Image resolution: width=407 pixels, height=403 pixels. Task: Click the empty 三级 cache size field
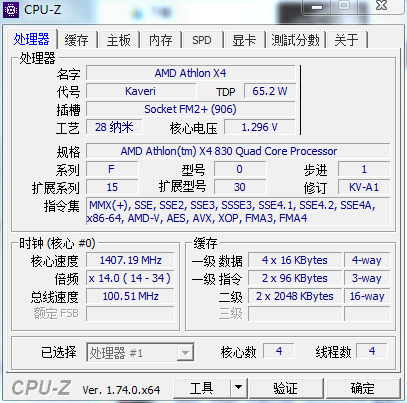coord(295,314)
